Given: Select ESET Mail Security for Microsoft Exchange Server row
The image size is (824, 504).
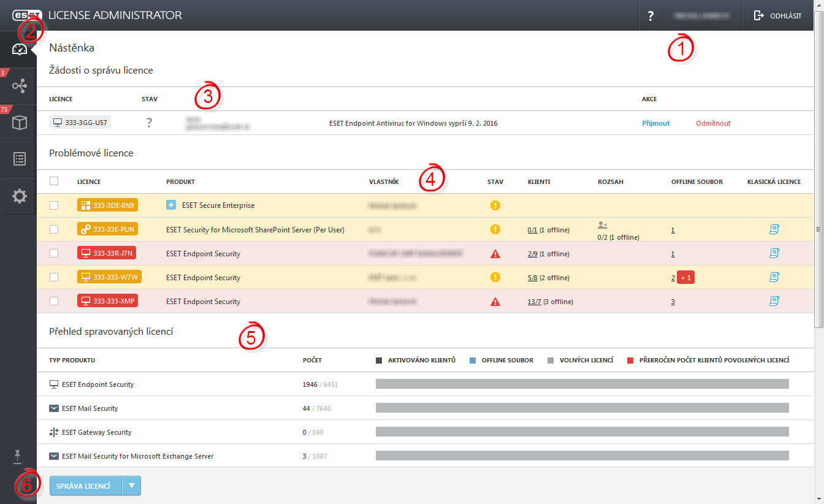Looking at the screenshot, I should 425,456.
